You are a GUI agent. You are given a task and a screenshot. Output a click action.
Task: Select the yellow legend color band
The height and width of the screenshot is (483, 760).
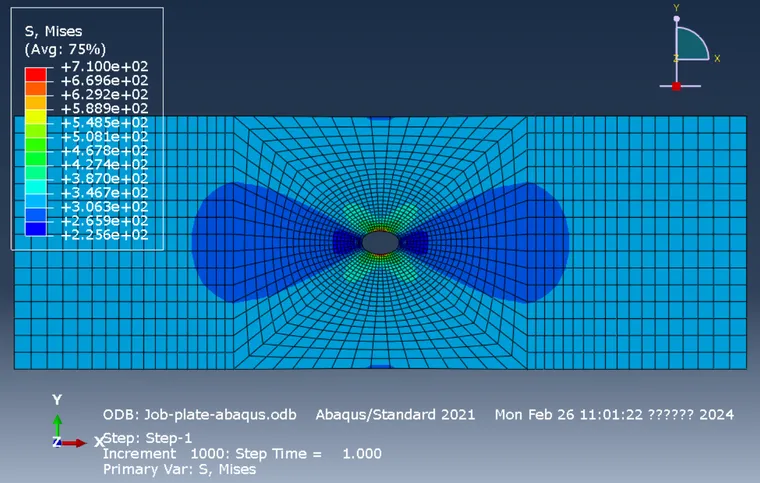[x=36, y=116]
